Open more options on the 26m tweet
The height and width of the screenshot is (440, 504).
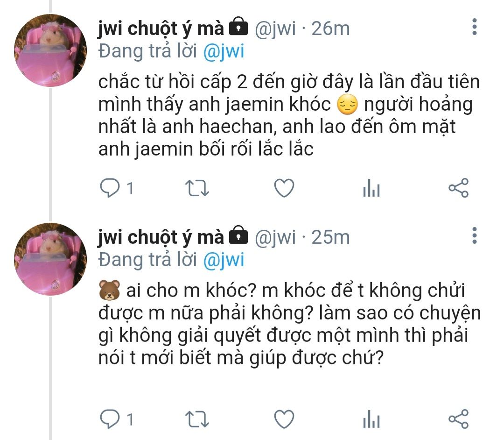pos(475,27)
